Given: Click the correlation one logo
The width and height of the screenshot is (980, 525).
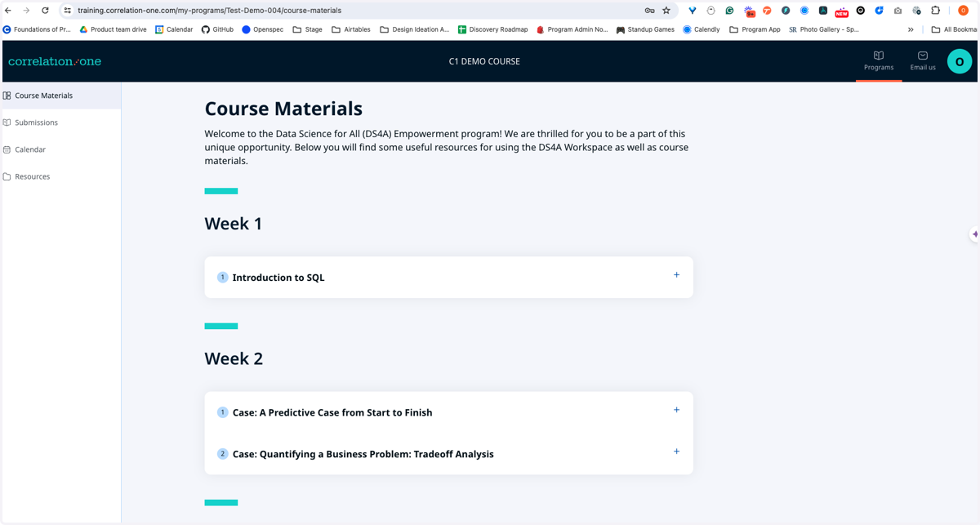Looking at the screenshot, I should click(55, 61).
